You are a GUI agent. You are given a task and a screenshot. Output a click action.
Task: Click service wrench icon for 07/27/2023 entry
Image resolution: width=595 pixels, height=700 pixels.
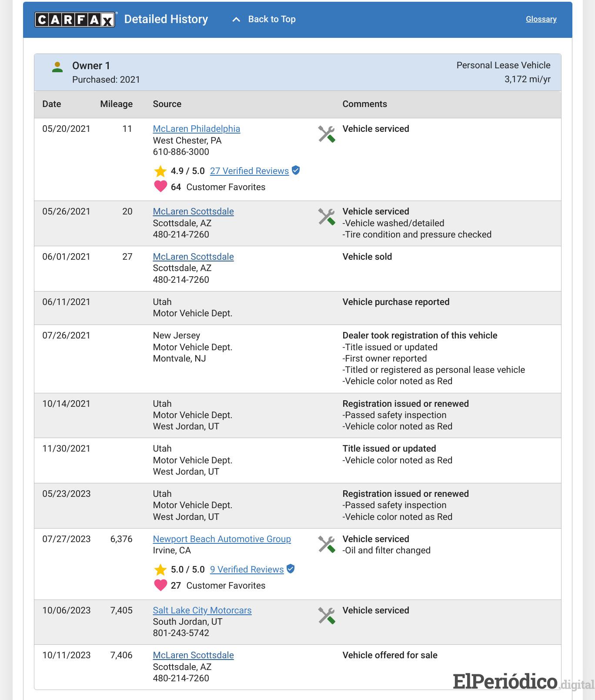point(326,545)
